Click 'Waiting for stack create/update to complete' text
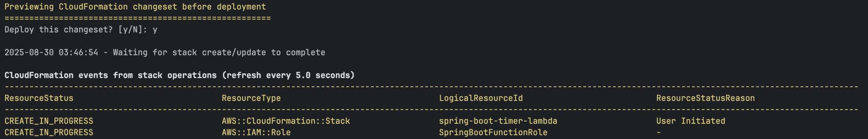The width and height of the screenshot is (868, 139). 219,52
